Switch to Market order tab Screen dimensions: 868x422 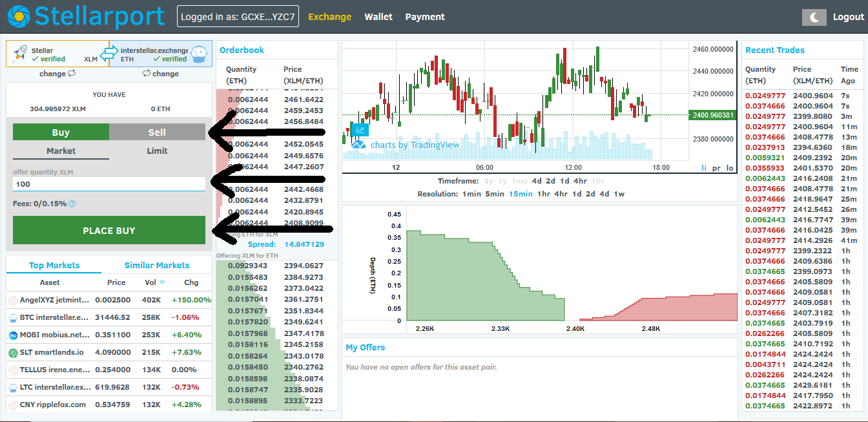[61, 151]
